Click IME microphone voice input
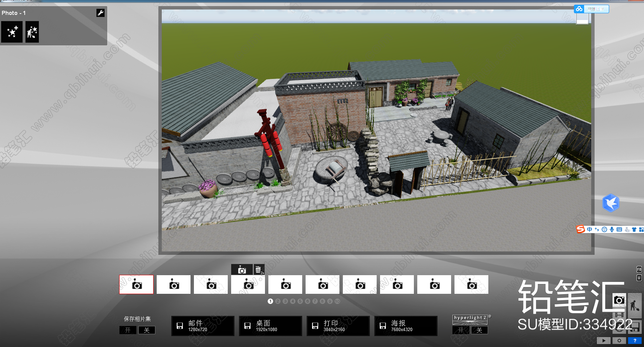 tap(612, 229)
